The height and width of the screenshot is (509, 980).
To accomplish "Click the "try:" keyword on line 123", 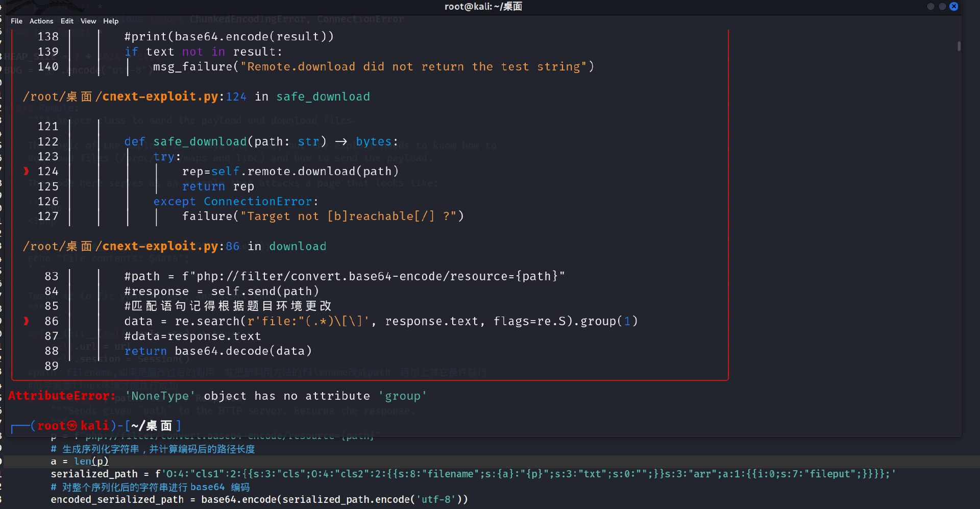I will (x=167, y=157).
